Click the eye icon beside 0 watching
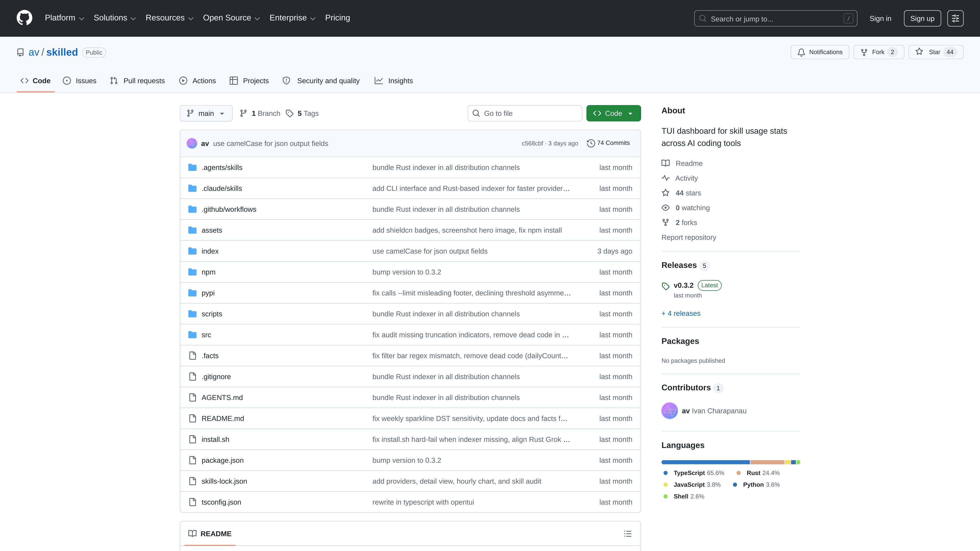Viewport: 980px width, 551px height. click(665, 208)
